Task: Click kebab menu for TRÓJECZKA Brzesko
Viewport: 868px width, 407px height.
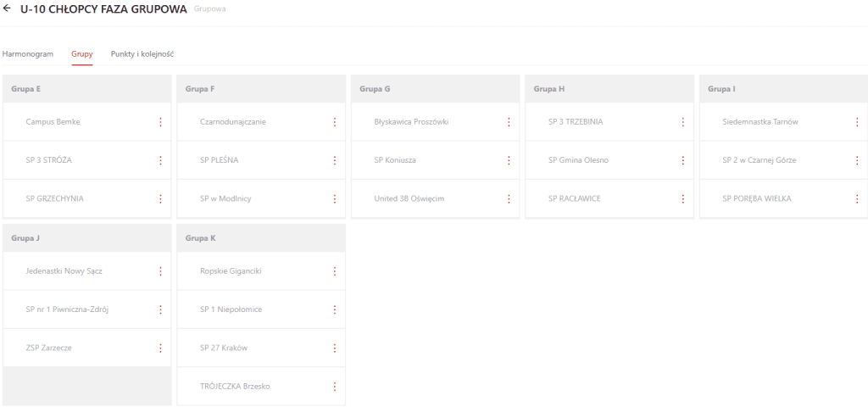Action: [x=334, y=387]
